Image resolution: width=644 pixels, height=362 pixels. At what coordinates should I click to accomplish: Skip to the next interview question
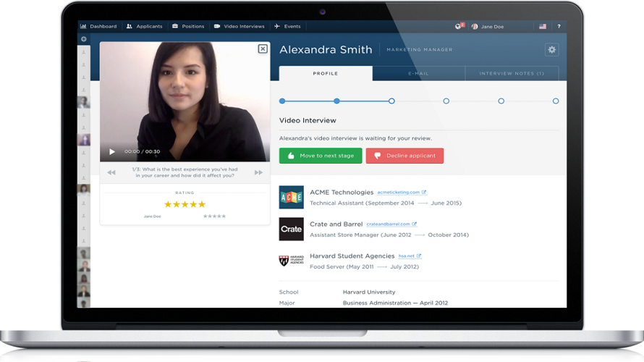pos(258,172)
